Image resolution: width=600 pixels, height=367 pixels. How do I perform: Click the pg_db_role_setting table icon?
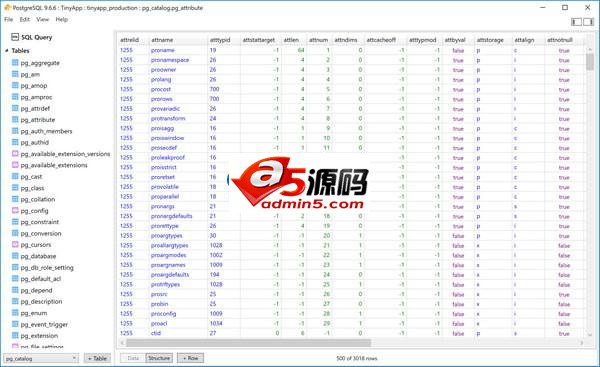point(15,267)
